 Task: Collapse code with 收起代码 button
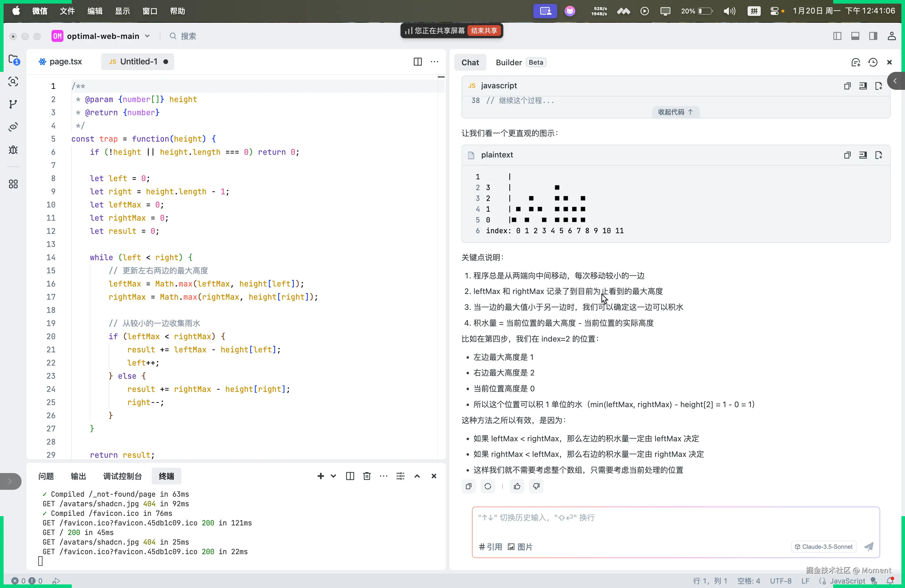[675, 112]
